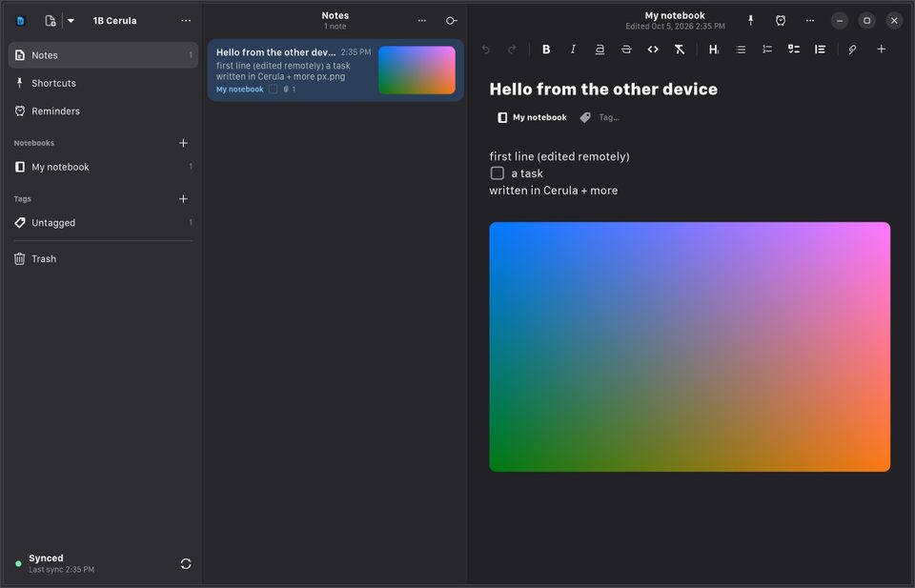Click the large gradient image in the note
The width and height of the screenshot is (915, 588).
pos(690,347)
